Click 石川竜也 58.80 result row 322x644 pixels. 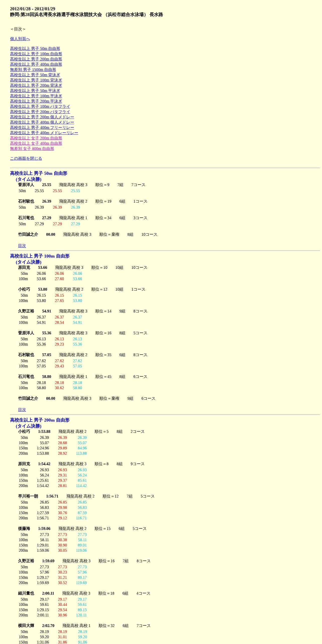83,377
